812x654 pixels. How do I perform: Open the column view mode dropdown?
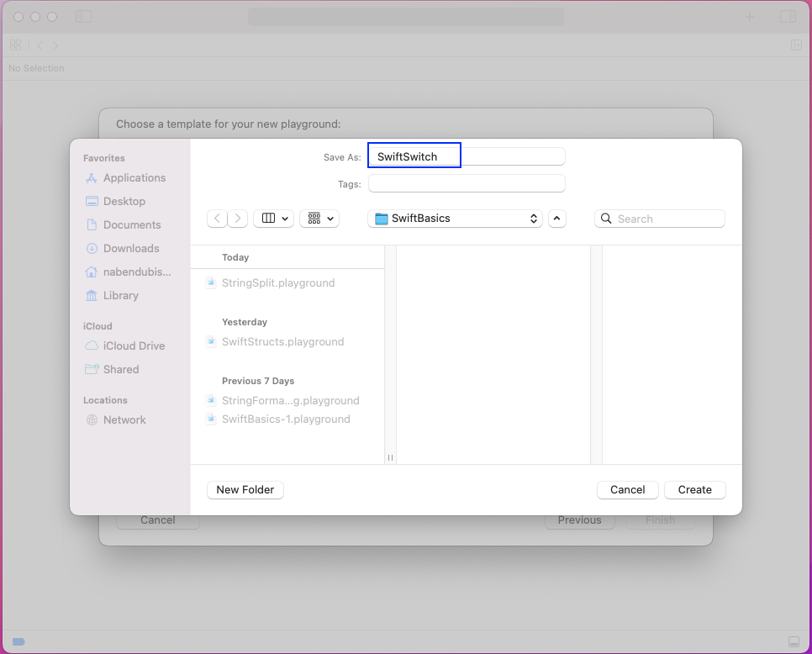[274, 219]
